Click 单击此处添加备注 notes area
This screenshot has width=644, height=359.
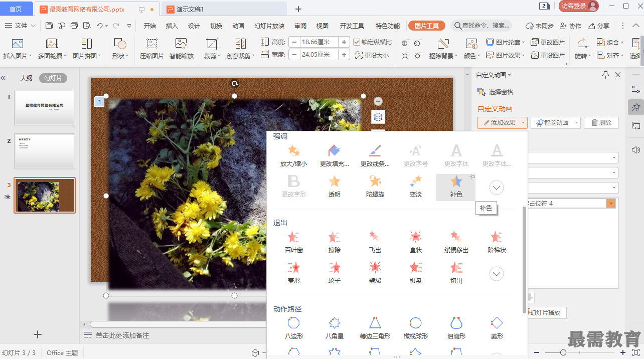pos(122,335)
